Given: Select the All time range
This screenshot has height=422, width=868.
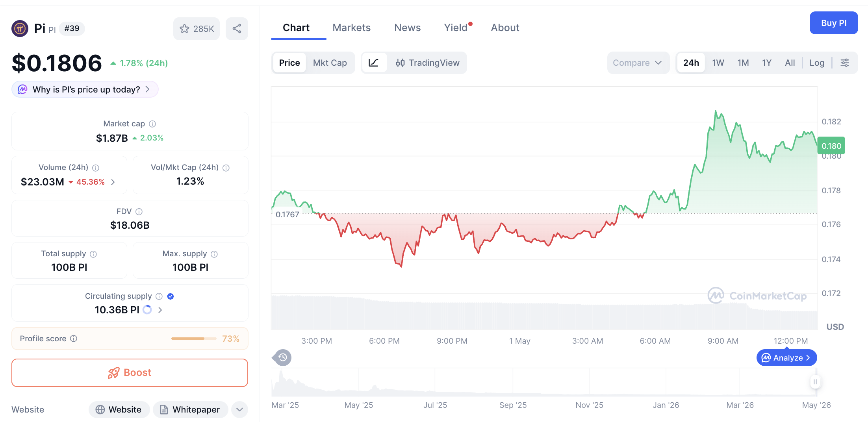Looking at the screenshot, I should coord(790,63).
